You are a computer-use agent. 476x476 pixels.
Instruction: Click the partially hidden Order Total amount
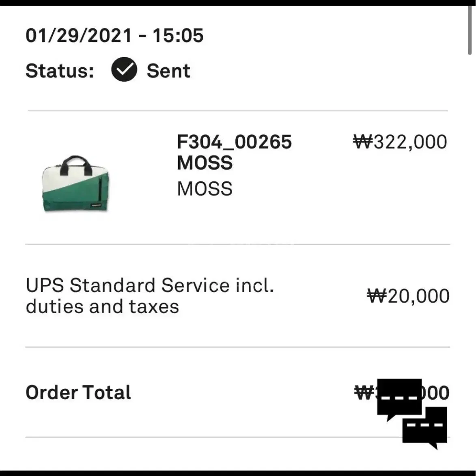tap(402, 392)
